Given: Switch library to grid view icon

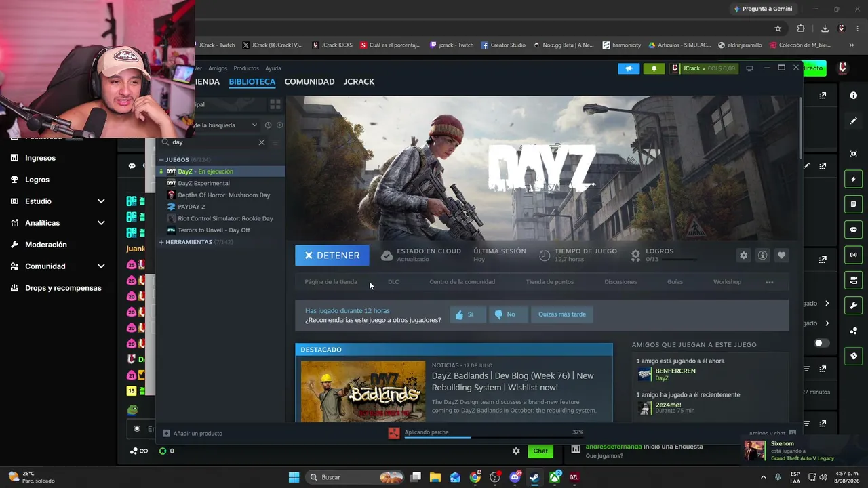Looking at the screenshot, I should click(275, 104).
